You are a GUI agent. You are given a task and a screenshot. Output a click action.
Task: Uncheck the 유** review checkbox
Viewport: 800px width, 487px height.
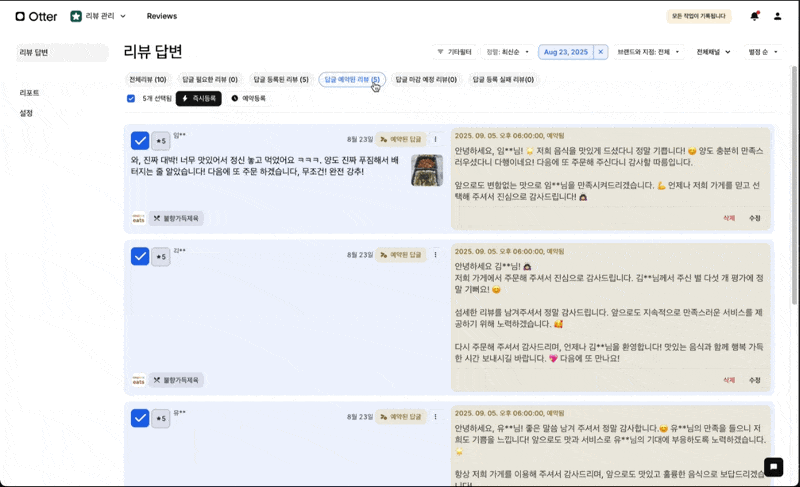(x=140, y=418)
